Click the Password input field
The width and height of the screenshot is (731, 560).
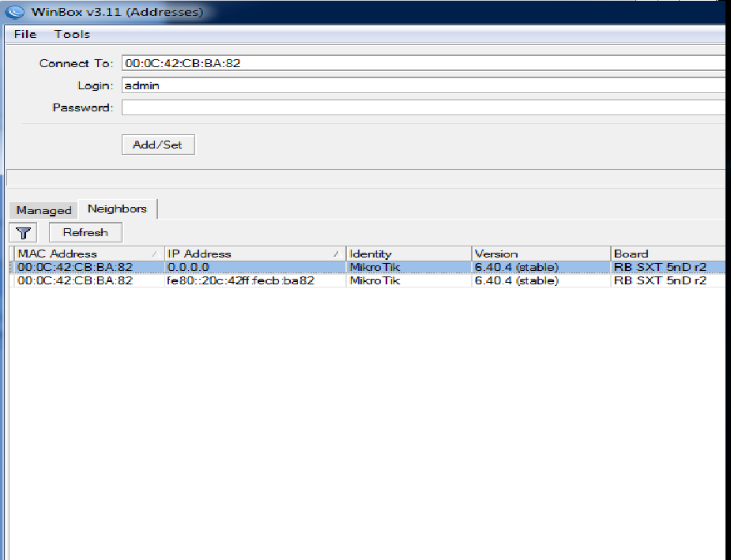click(424, 107)
